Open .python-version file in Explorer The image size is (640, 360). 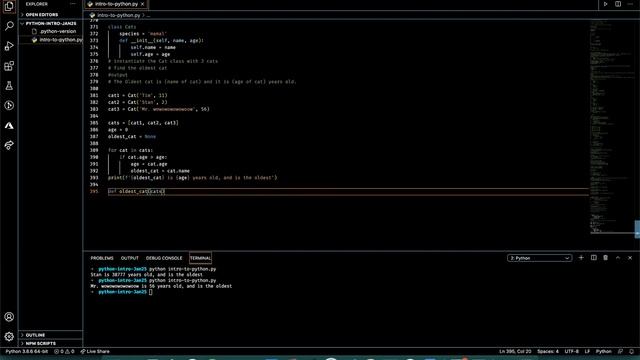pos(58,31)
